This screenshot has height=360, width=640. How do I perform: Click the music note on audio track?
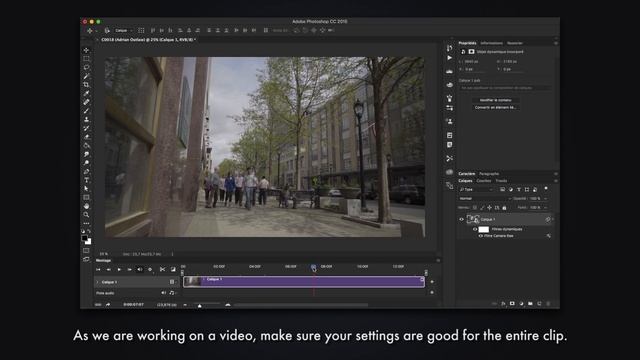171,293
